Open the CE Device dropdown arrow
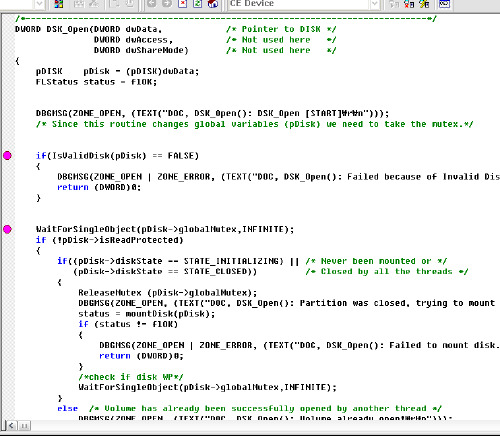The height and width of the screenshot is (436, 500). click(x=375, y=4)
